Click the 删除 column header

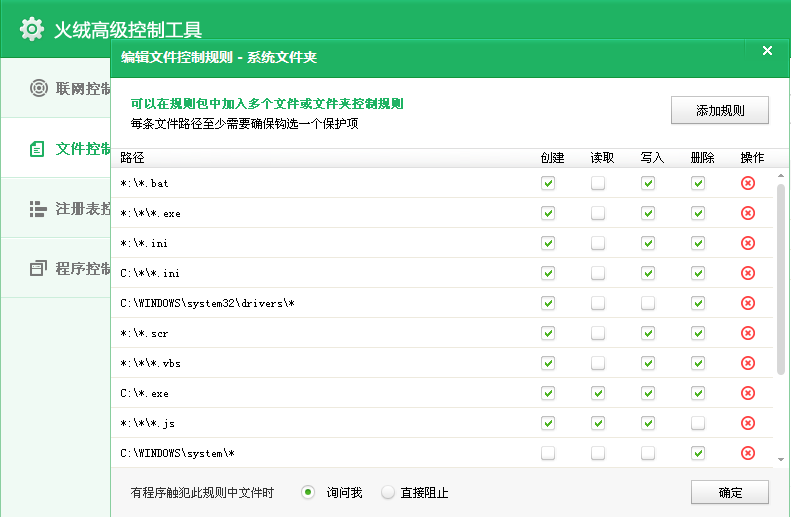click(x=702, y=158)
